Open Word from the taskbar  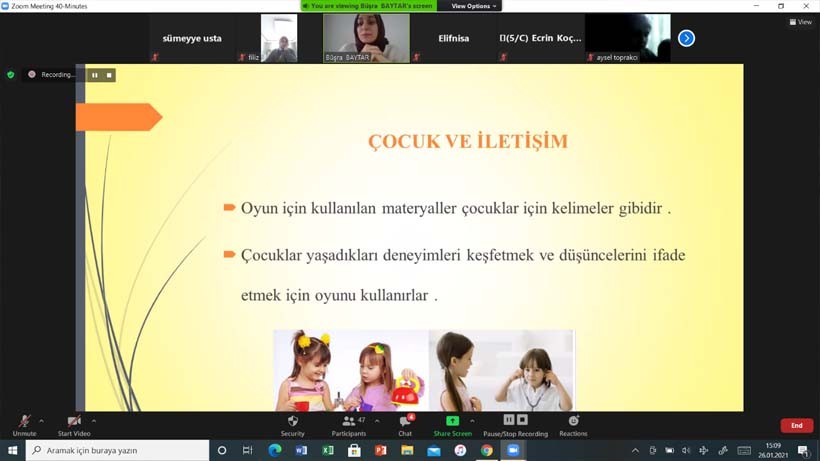pos(301,450)
